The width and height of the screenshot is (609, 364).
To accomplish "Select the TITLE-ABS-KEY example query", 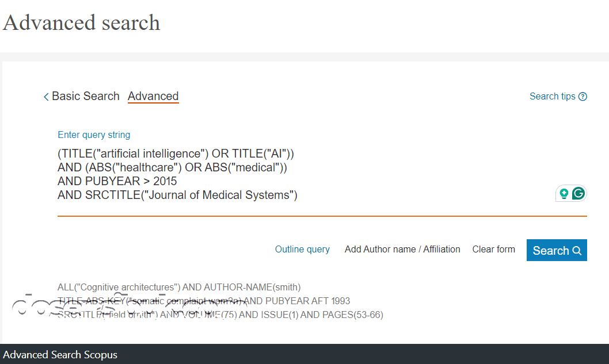I will [204, 301].
